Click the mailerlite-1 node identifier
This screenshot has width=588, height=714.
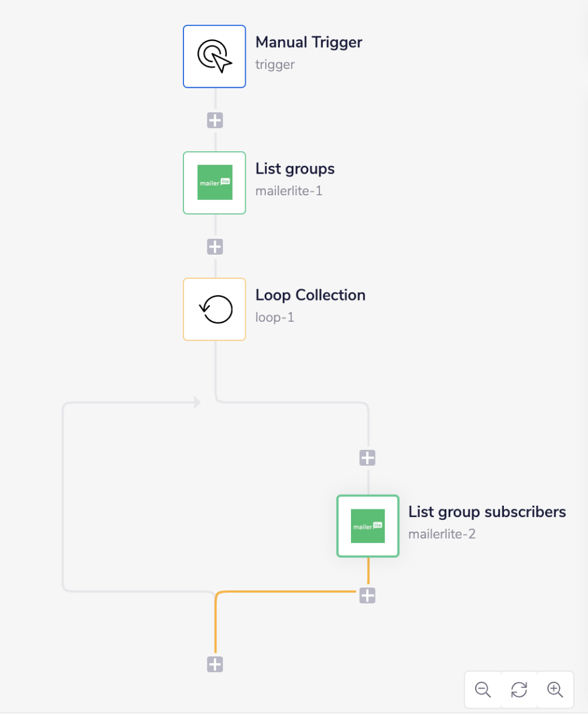tap(289, 191)
